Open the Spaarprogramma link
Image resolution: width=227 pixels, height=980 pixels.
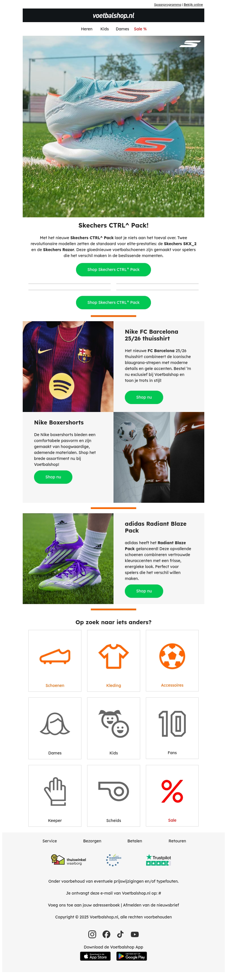pos(167,5)
